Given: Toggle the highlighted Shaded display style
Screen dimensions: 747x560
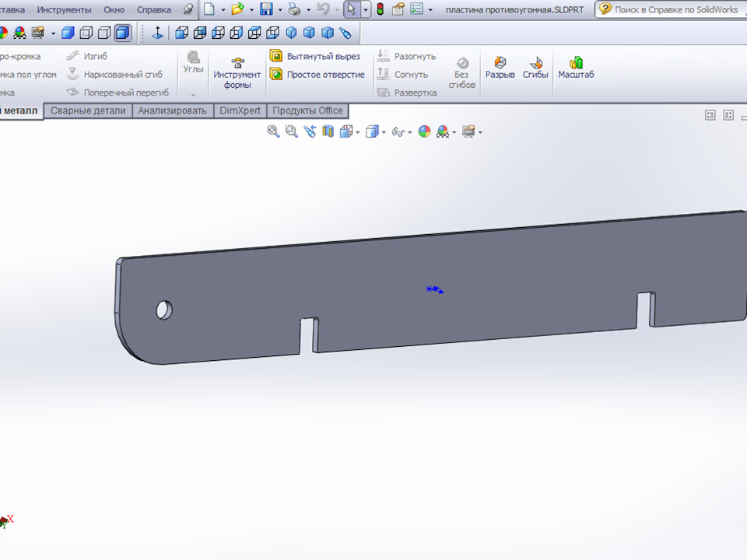Looking at the screenshot, I should click(x=123, y=33).
